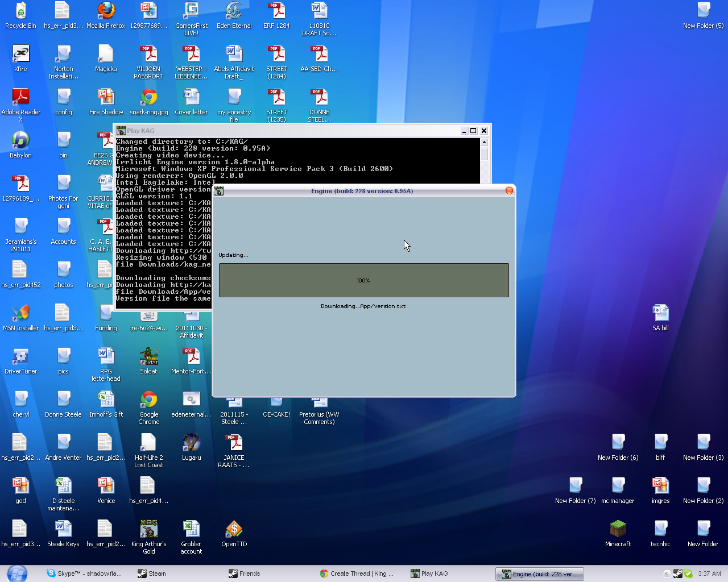Click the 'Downloading...App/version.txt' status text
The width and height of the screenshot is (728, 582).
[363, 306]
